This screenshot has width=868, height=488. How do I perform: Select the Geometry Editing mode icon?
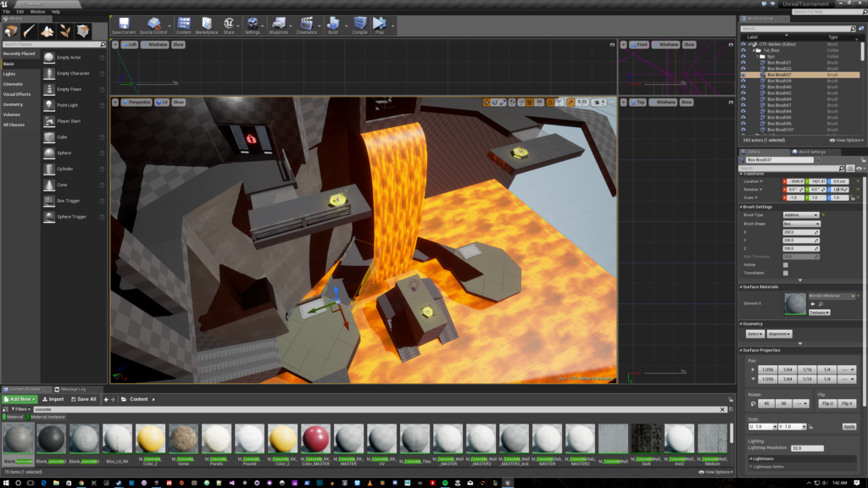[x=83, y=31]
